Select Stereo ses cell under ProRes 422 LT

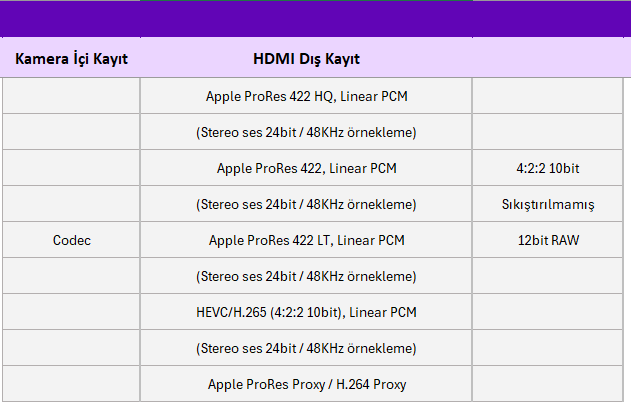click(x=306, y=276)
